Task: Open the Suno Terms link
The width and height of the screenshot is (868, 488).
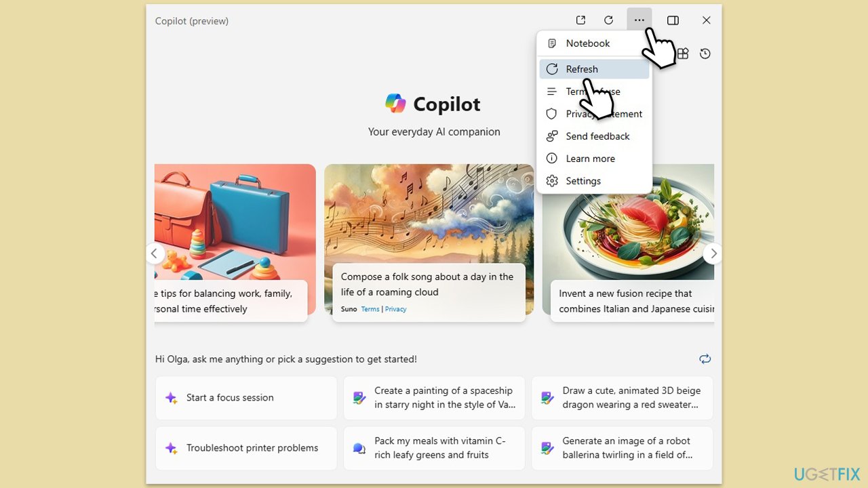Action: point(370,309)
